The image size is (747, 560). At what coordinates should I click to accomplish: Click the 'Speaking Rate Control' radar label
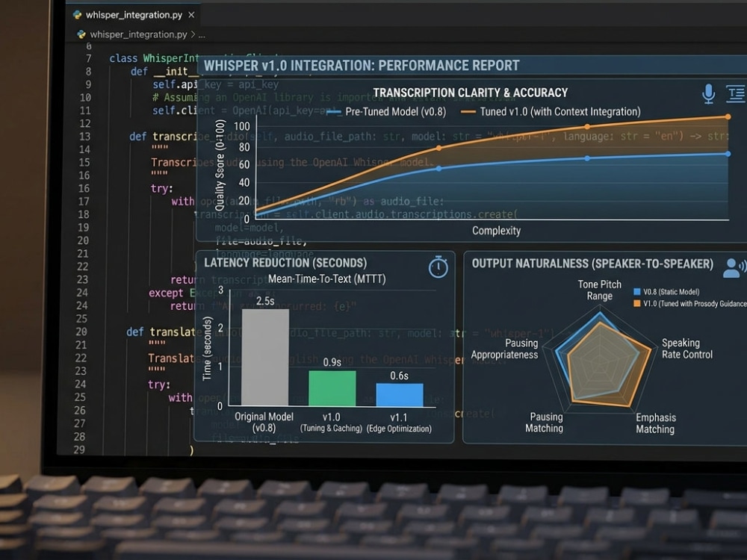pos(687,349)
